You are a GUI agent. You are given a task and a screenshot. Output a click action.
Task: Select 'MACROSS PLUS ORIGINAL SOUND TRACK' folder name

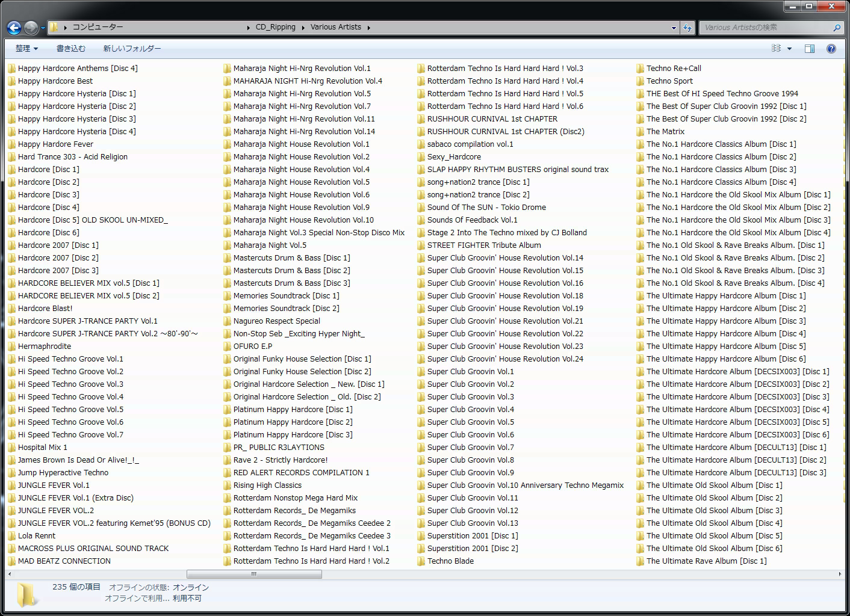[x=93, y=549]
